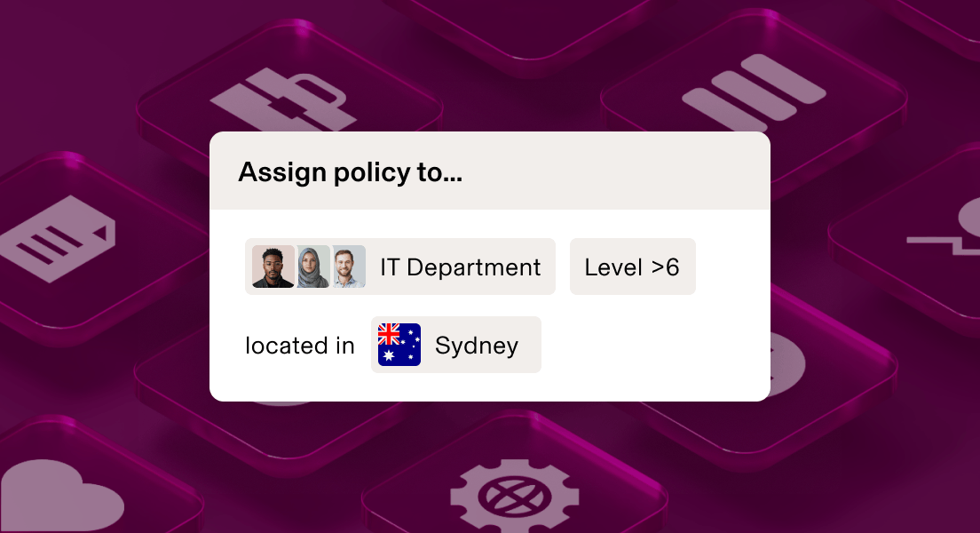980x533 pixels.
Task: Toggle the IT Department filter chip
Action: [399, 266]
